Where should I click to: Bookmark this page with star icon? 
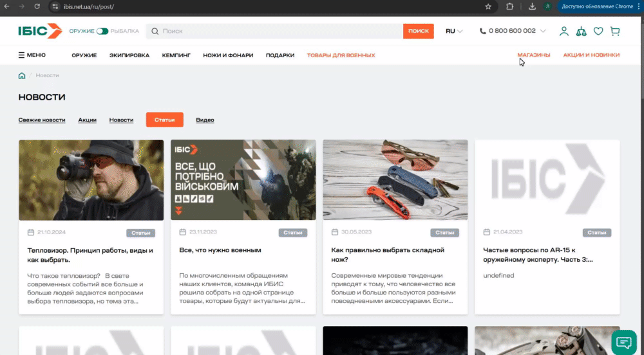pyautogui.click(x=488, y=6)
